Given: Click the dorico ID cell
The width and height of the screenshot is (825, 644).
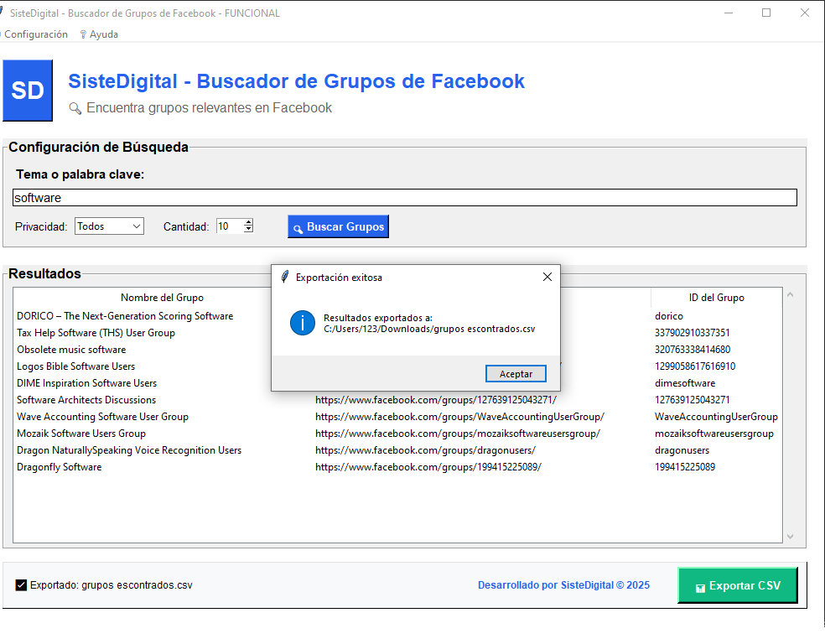Looking at the screenshot, I should coord(669,315).
